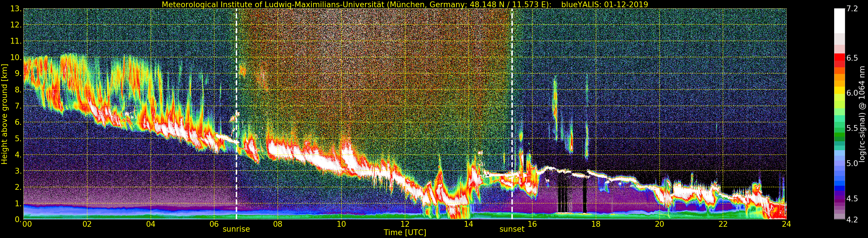Click the "8." height axis tick label
The width and height of the screenshot is (868, 238).
[18, 90]
